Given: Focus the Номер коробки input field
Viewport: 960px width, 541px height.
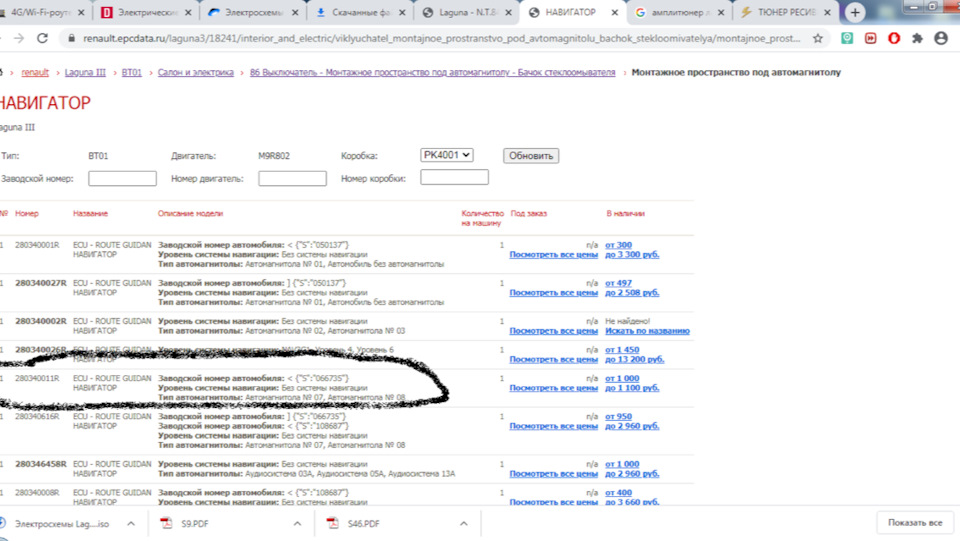Looking at the screenshot, I should coord(454,177).
